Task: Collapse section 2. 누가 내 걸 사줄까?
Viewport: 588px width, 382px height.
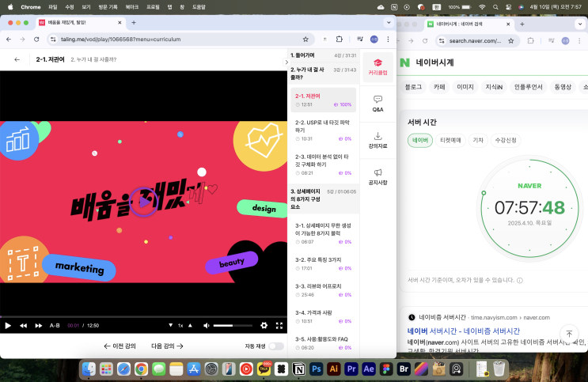Action: tap(323, 74)
